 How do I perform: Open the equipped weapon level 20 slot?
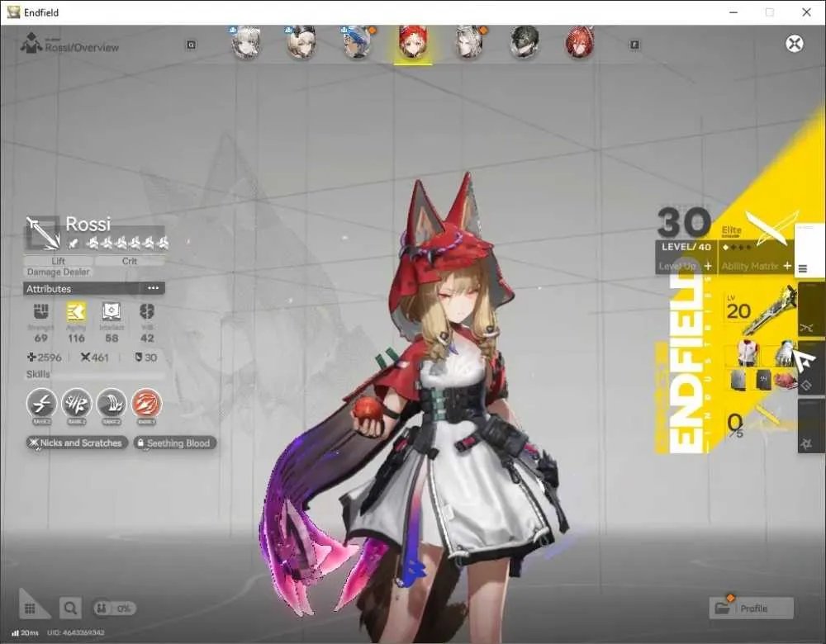760,310
